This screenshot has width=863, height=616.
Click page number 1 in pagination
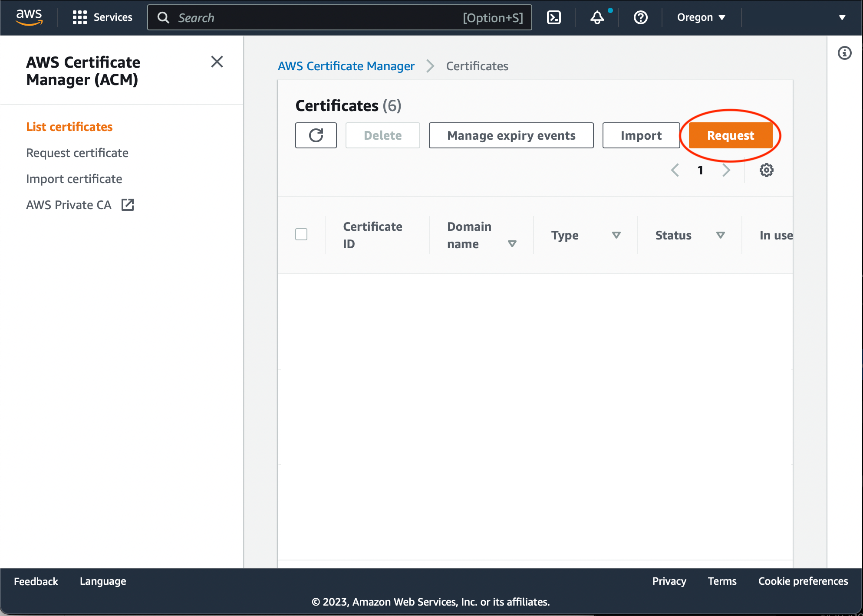[x=700, y=170]
